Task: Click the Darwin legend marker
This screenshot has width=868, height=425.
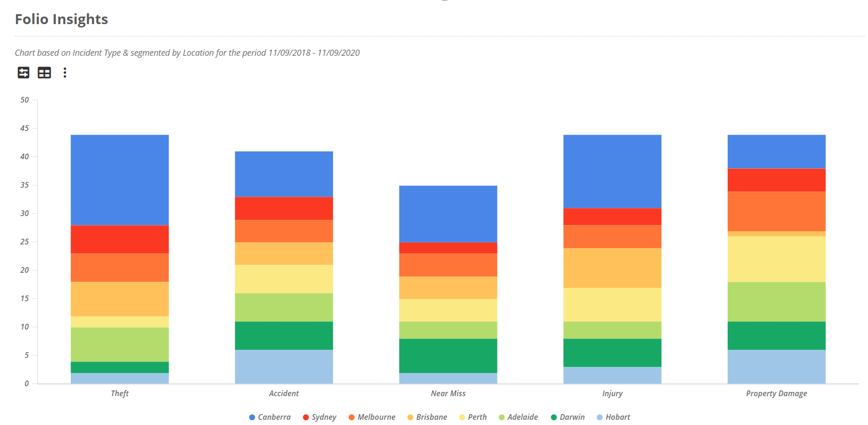Action: click(x=554, y=417)
